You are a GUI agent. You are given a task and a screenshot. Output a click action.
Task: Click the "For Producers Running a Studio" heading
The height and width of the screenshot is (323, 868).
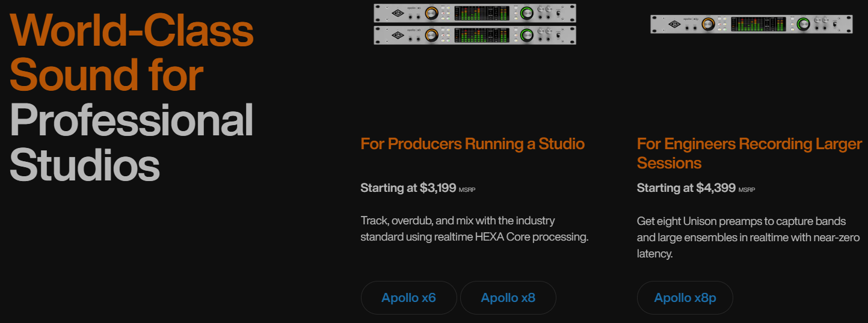point(472,144)
